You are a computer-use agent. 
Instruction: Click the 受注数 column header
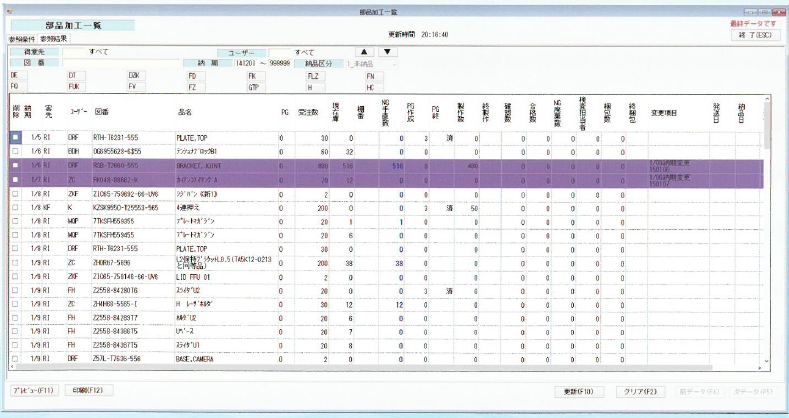(x=308, y=112)
